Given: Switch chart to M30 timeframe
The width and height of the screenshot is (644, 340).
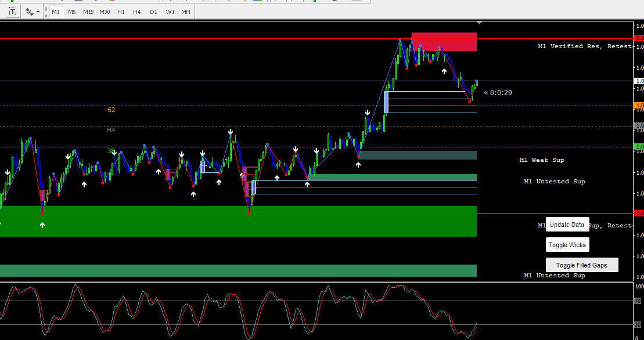Looking at the screenshot, I should pyautogui.click(x=105, y=12).
